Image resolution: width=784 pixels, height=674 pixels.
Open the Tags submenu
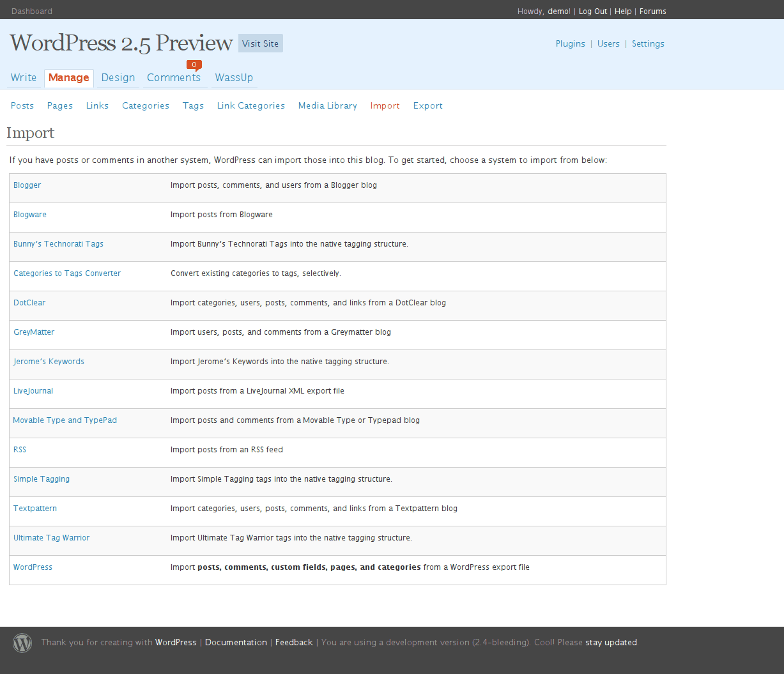(x=193, y=105)
